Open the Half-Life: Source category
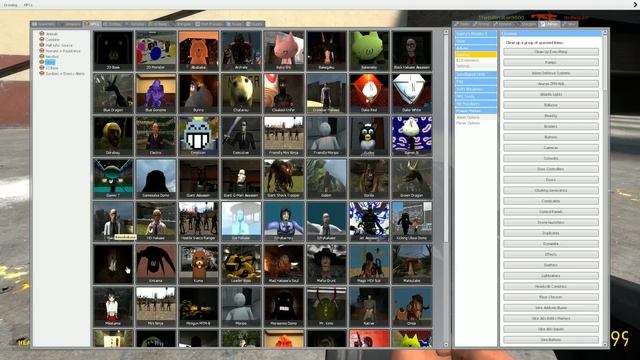Image resolution: width=640 pixels, height=360 pixels. 59,45
